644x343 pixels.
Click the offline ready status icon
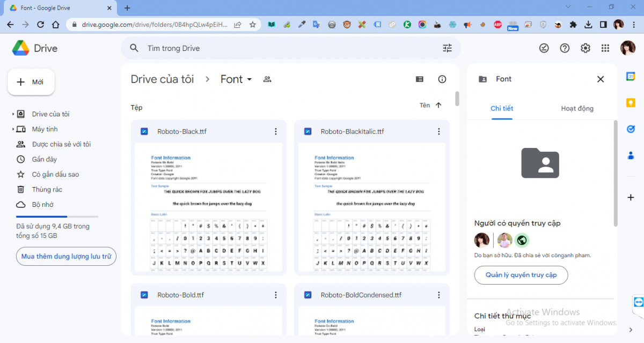[x=544, y=48]
